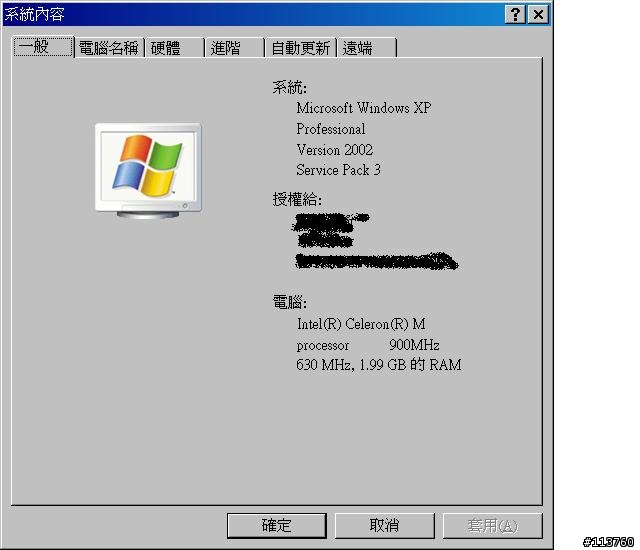Open the 硬體 tab
Image resolution: width=640 pixels, height=550 pixels.
tap(175, 48)
